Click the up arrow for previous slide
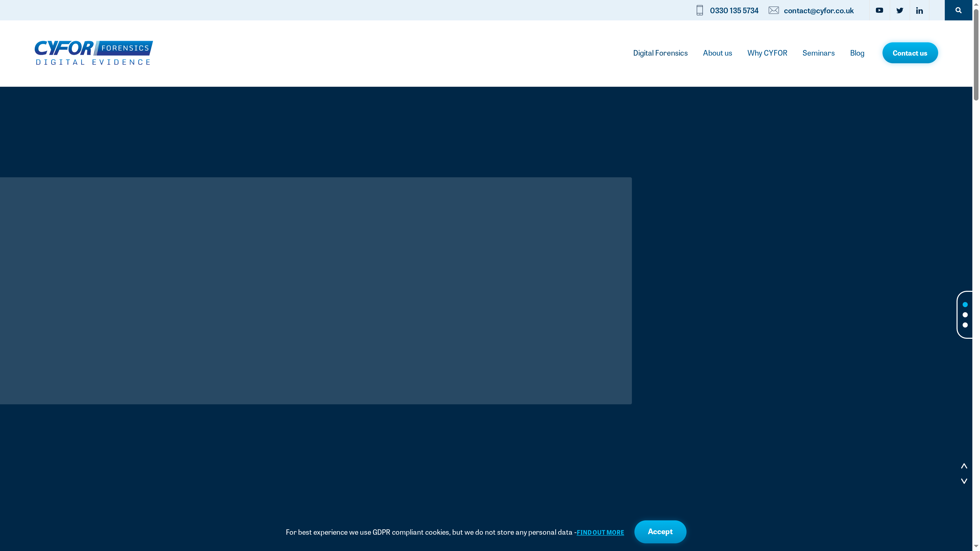 (x=964, y=466)
